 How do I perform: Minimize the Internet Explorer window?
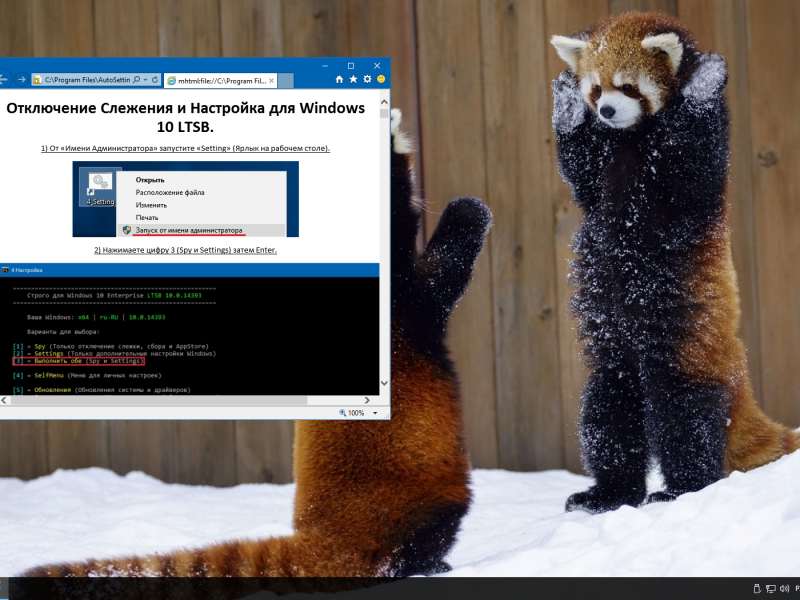coord(325,66)
